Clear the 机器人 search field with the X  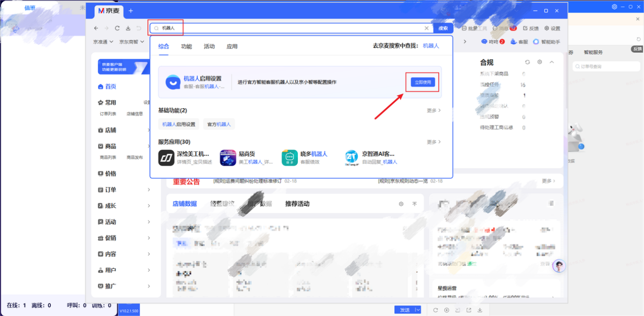coord(426,28)
